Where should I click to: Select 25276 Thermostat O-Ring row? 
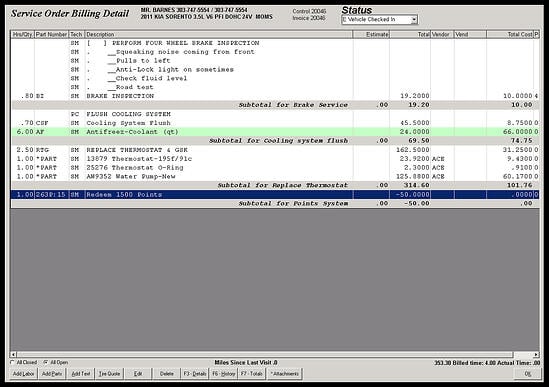click(275, 167)
